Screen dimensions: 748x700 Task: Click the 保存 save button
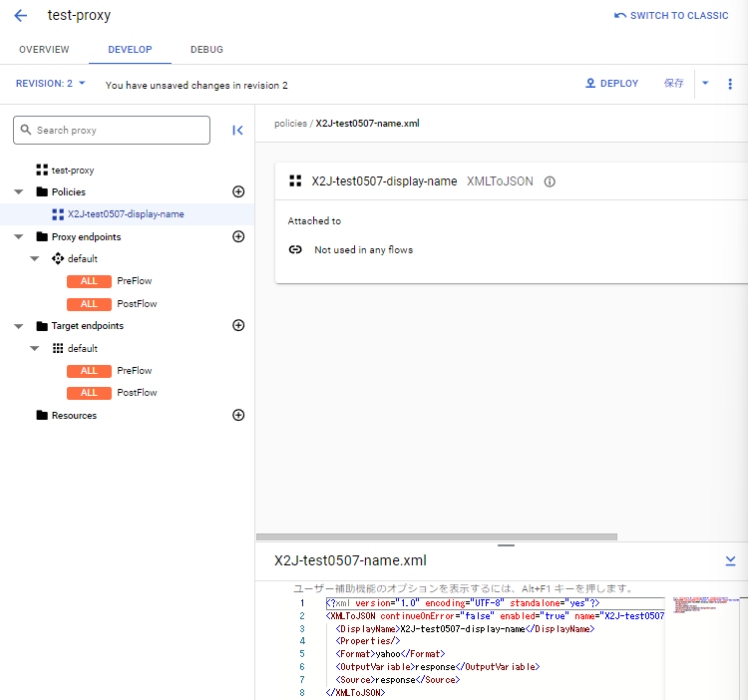(x=673, y=84)
